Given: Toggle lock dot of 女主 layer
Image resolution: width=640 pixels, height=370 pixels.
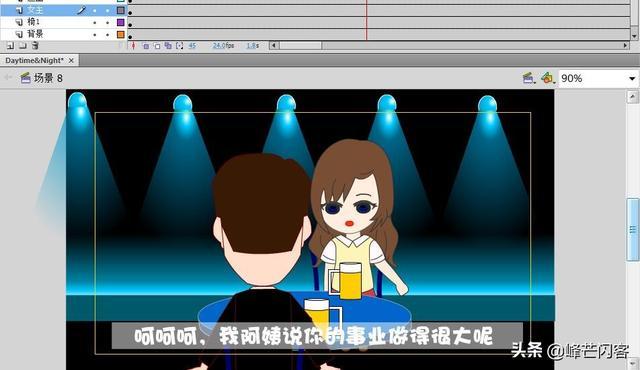Looking at the screenshot, I should tap(108, 11).
